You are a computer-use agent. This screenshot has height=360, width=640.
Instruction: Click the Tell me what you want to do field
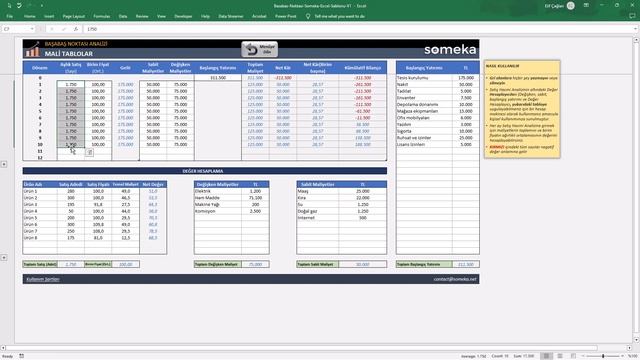point(340,16)
